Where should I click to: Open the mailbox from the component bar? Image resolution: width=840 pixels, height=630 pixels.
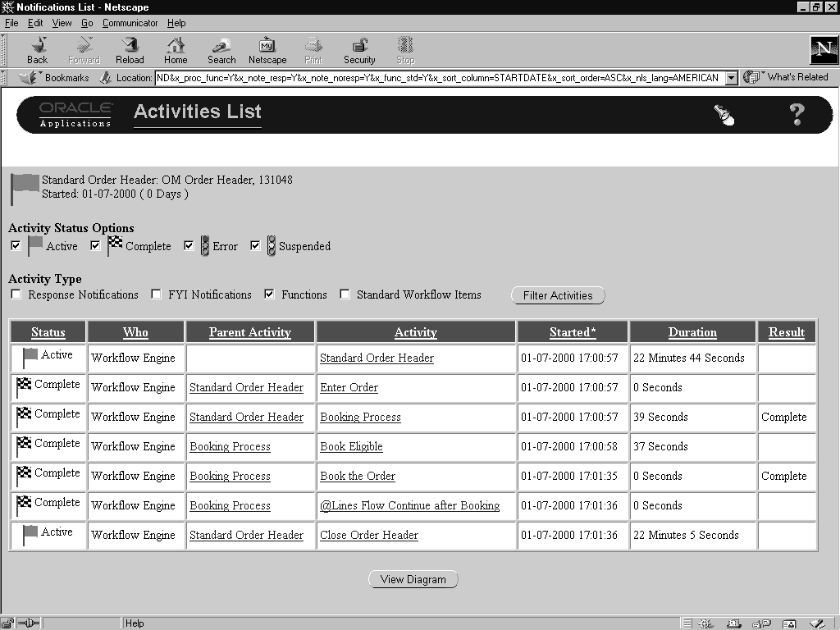tap(733, 623)
